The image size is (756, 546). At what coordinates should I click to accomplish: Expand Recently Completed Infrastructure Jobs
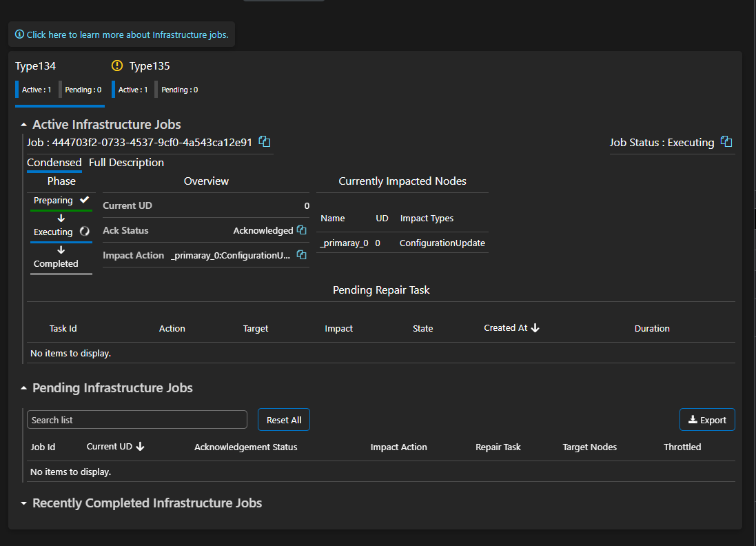[23, 503]
